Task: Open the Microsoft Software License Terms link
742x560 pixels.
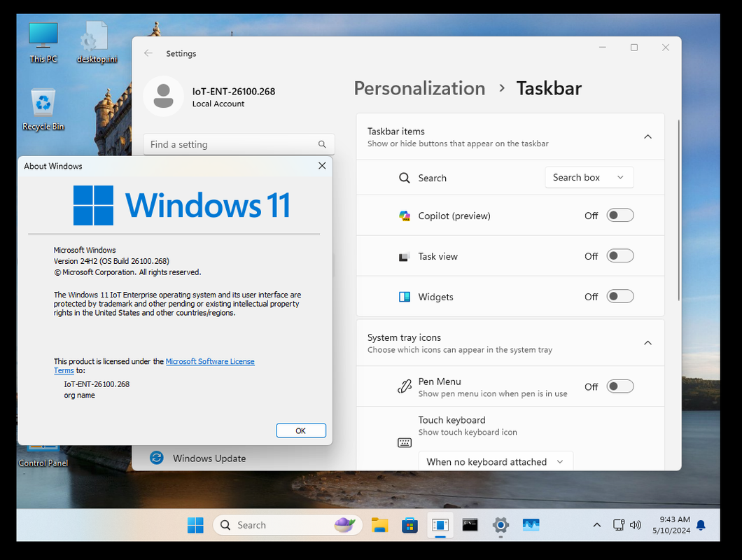Action: coord(210,361)
